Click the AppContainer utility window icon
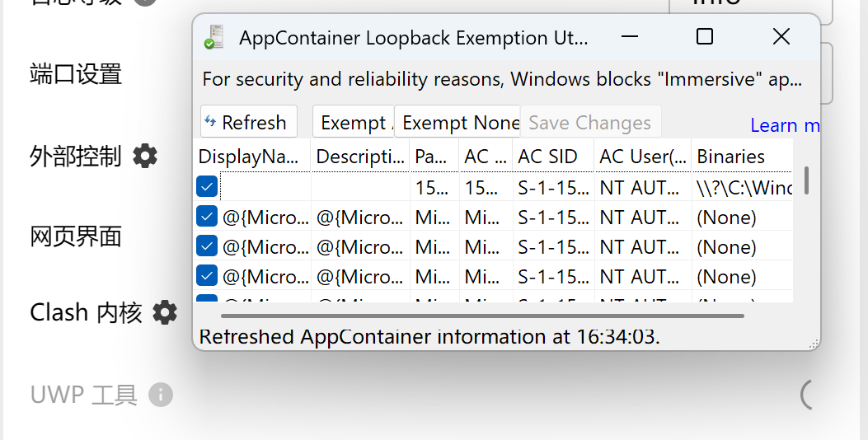868x440 pixels. [214, 37]
